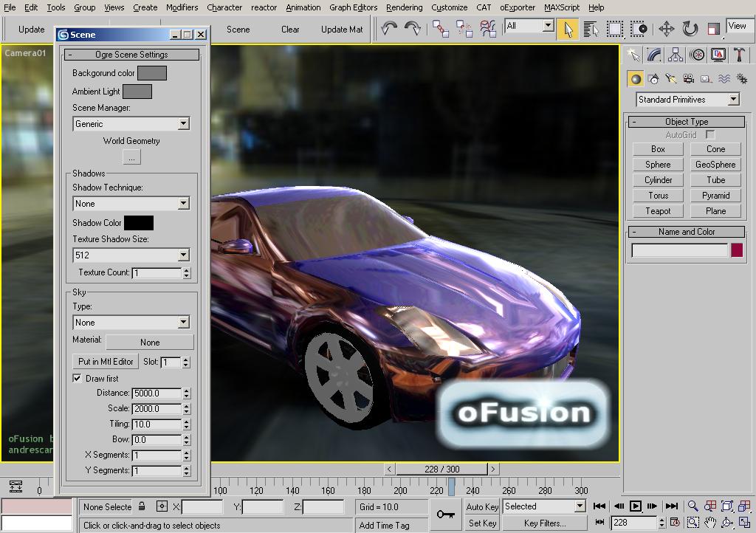Switch to the Motion command panel tab
The height and width of the screenshot is (533, 756).
(x=697, y=55)
